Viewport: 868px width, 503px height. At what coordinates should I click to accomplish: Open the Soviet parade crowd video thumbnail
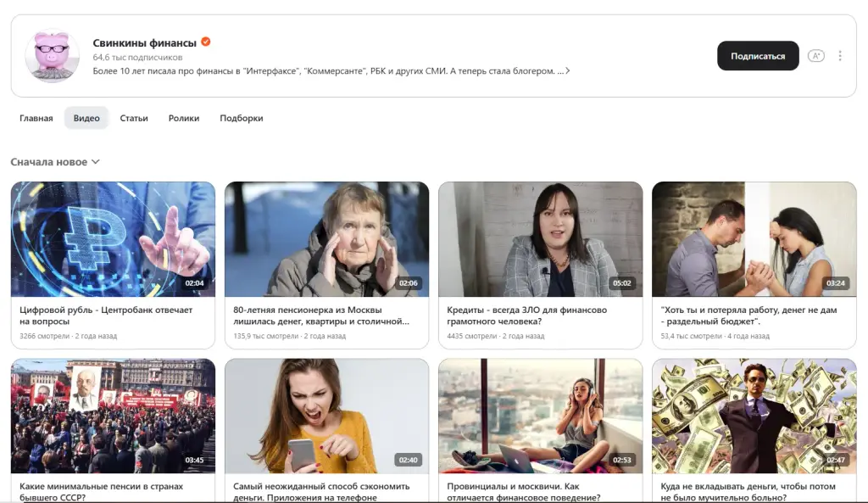pyautogui.click(x=113, y=416)
